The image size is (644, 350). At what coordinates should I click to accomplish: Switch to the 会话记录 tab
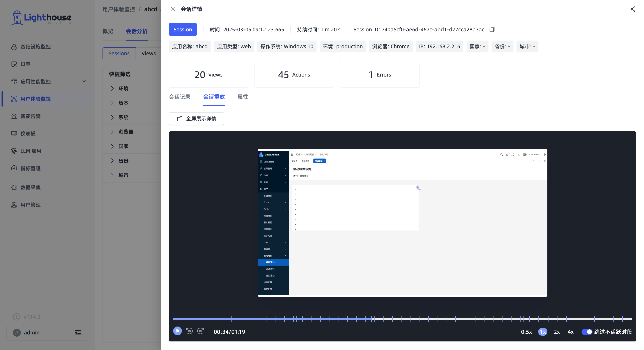[179, 97]
